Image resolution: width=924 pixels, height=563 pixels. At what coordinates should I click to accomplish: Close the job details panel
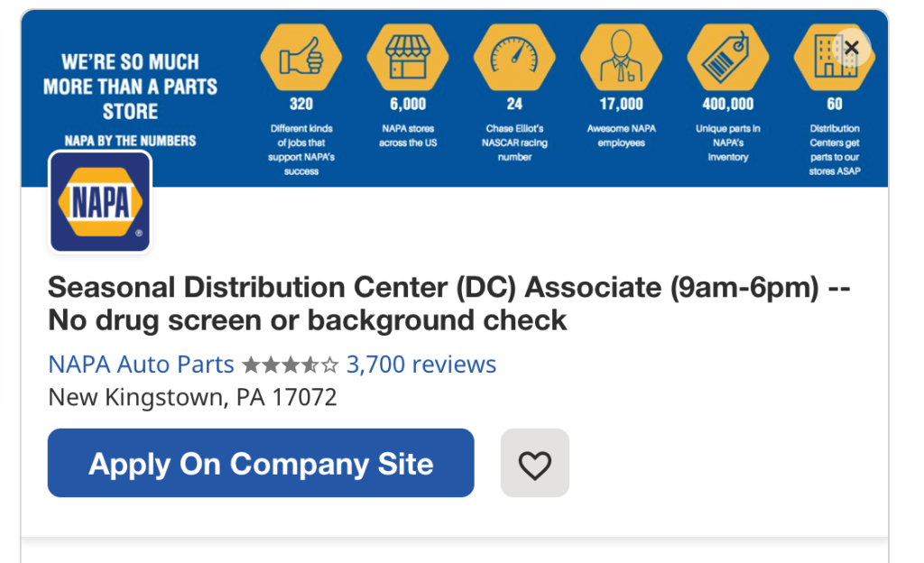[x=852, y=48]
